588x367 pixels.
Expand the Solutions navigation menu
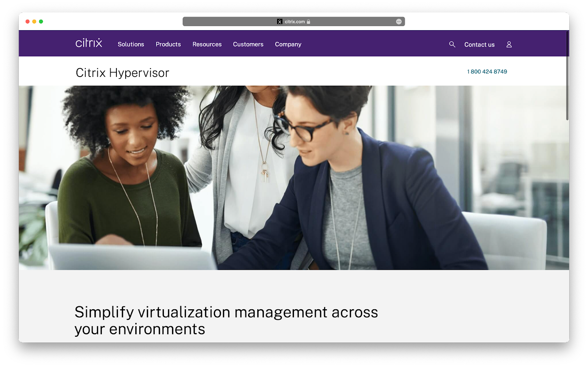[x=131, y=44]
